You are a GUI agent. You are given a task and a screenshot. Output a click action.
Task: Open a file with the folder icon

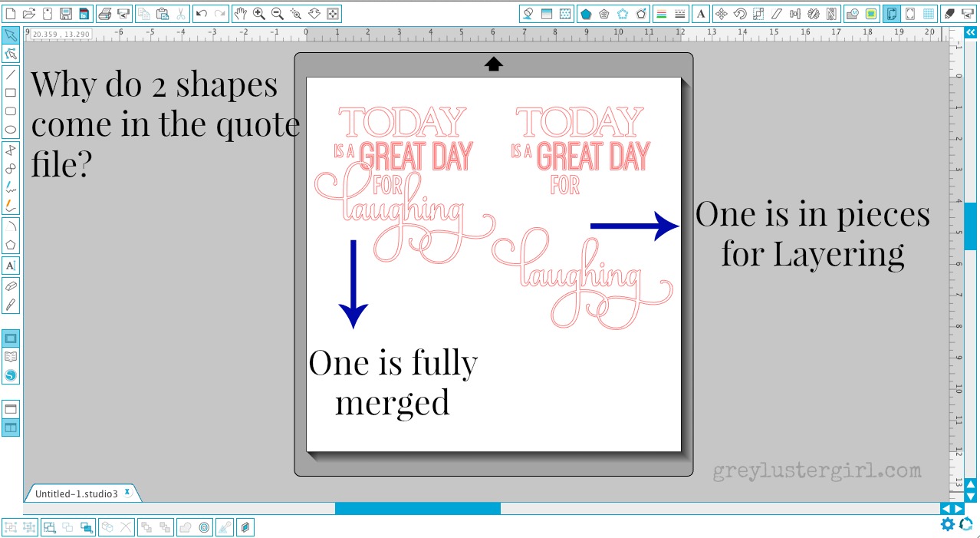28,14
